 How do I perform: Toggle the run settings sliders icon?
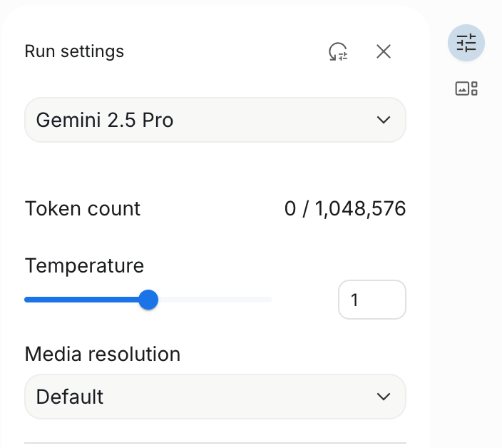coord(466,43)
